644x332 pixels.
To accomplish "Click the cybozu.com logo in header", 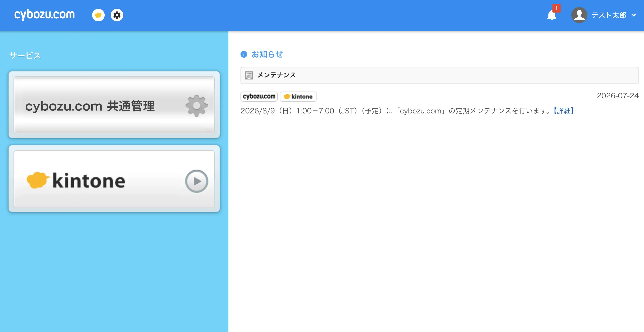I will (x=45, y=15).
